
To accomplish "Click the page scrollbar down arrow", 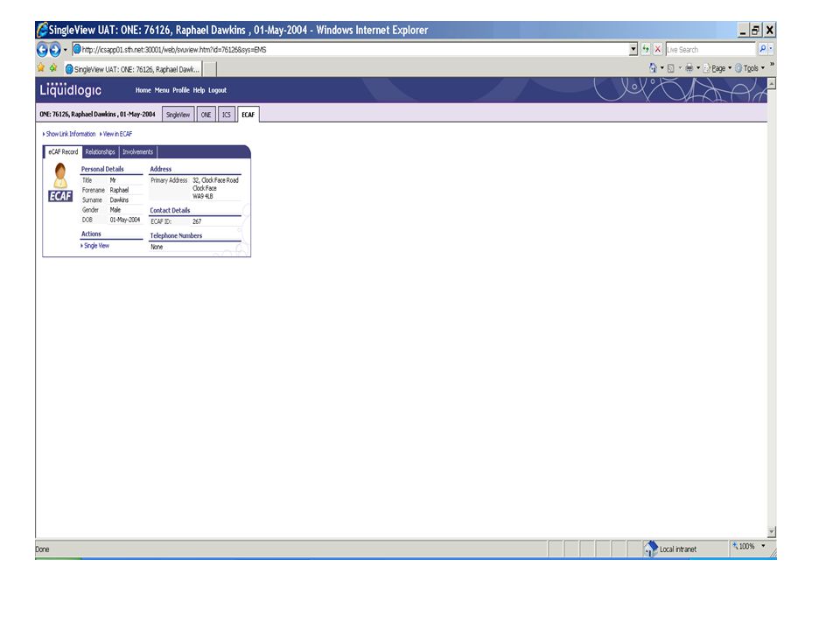I will (772, 532).
